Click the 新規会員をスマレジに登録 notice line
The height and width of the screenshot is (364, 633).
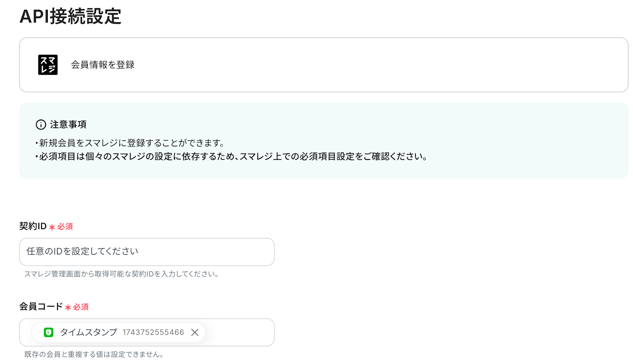coord(131,143)
